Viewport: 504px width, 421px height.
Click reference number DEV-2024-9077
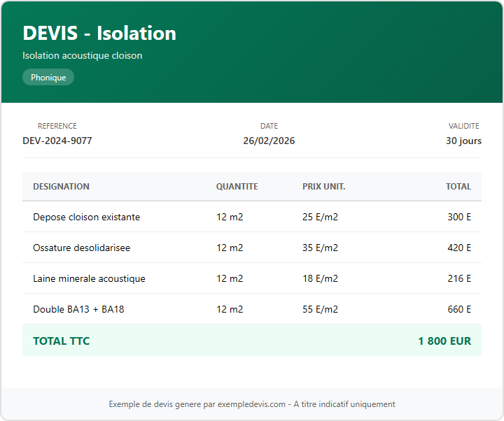pyautogui.click(x=57, y=141)
